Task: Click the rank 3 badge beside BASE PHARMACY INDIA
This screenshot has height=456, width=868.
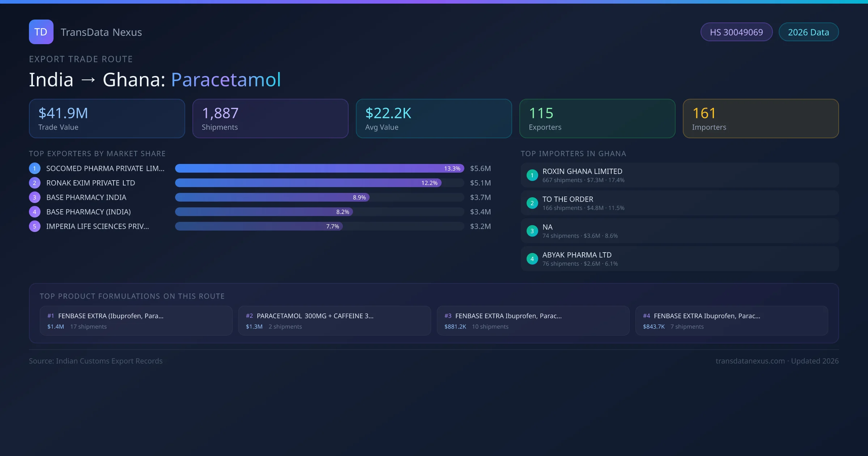Action: 35,197
